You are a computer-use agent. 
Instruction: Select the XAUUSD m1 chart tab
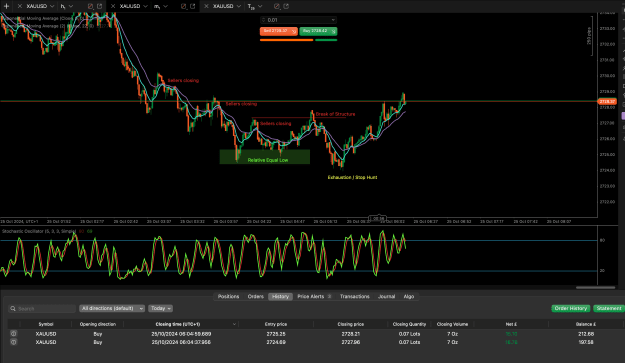click(x=130, y=6)
